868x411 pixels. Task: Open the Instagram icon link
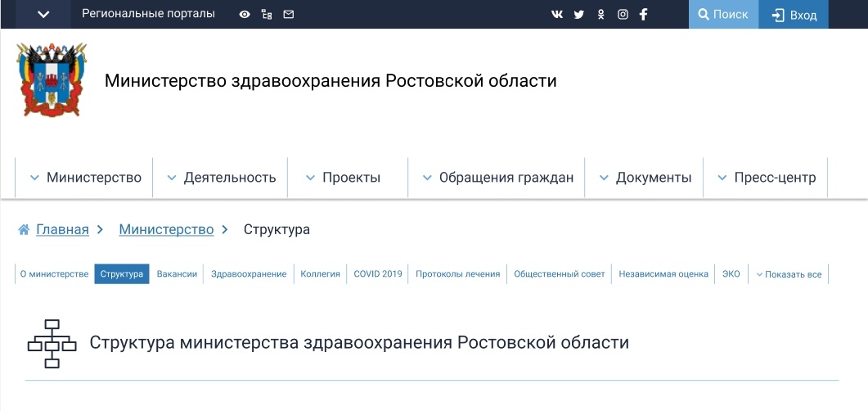coord(623,15)
